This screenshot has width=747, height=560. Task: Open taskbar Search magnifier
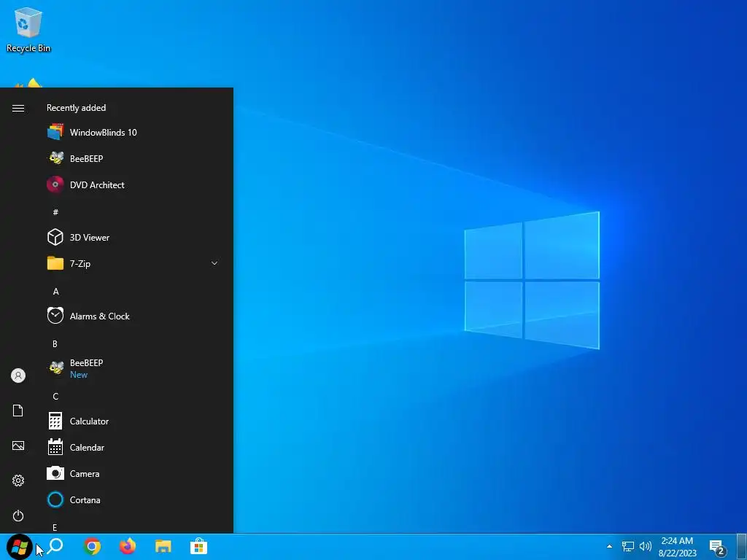click(55, 545)
